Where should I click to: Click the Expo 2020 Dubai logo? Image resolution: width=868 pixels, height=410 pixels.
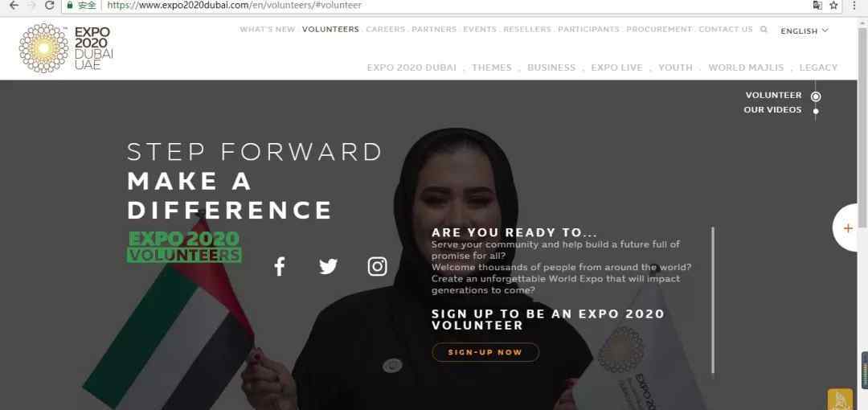tap(67, 48)
